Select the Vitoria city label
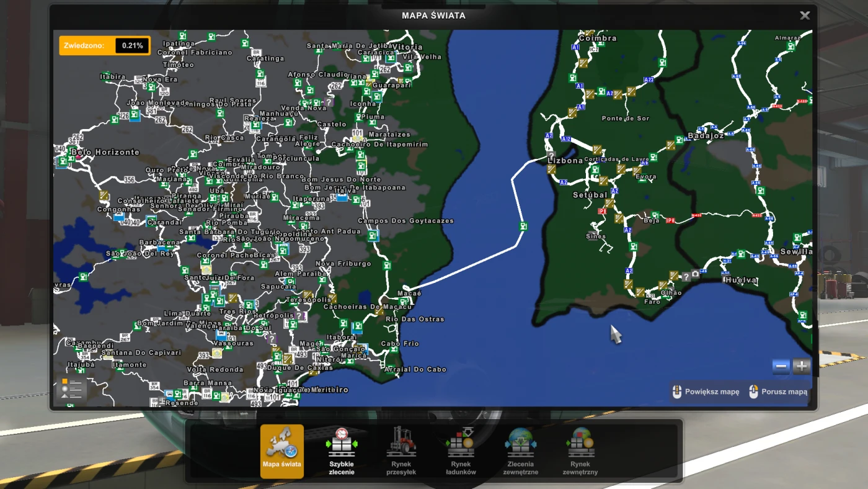868x489 pixels. pyautogui.click(x=407, y=47)
